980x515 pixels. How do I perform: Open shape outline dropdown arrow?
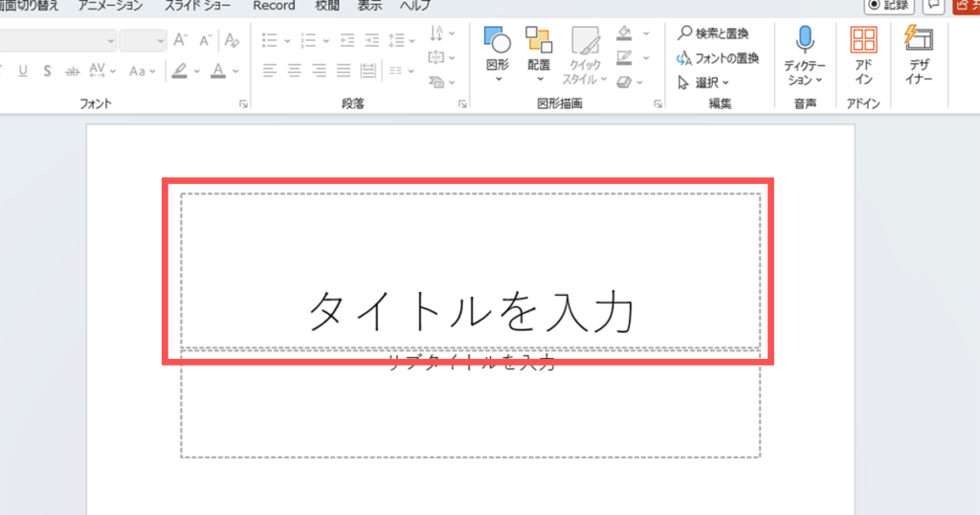(646, 58)
